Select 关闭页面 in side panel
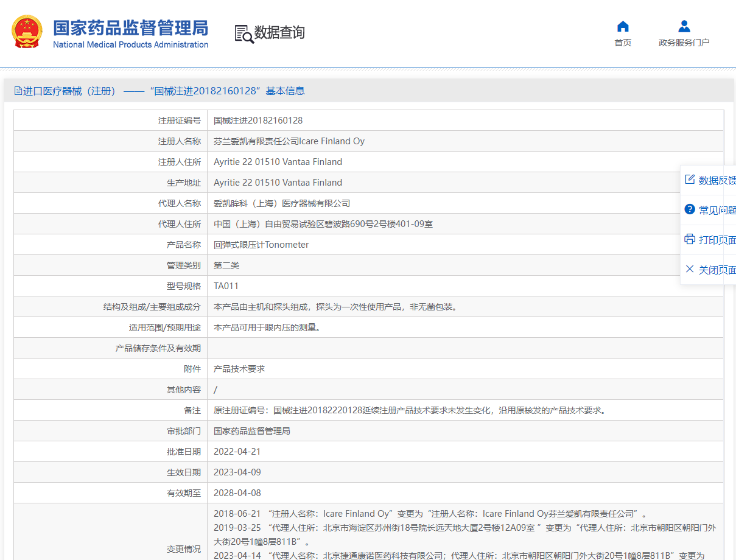 (x=710, y=270)
